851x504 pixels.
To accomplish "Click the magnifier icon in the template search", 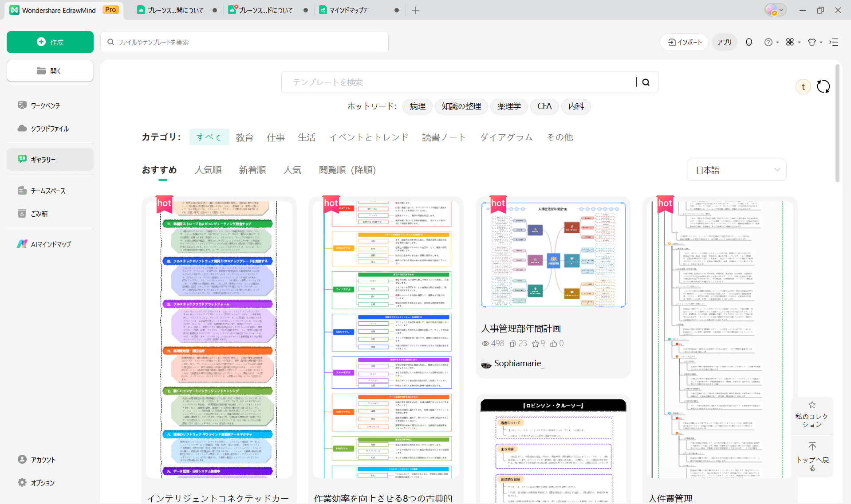I will click(x=646, y=82).
